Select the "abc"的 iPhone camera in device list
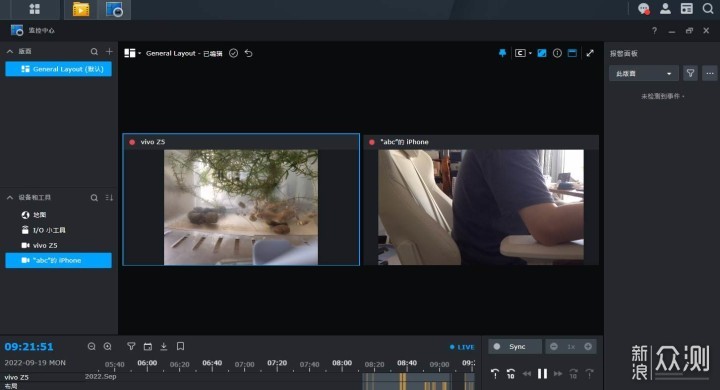 (x=58, y=260)
